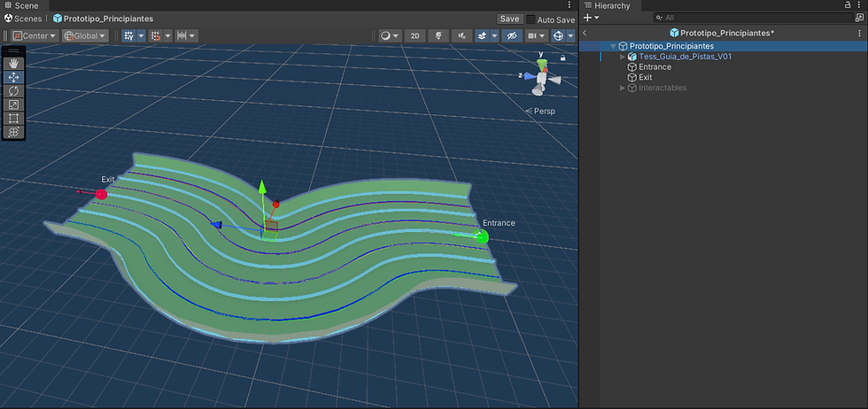
Task: Click Save prefab button
Action: [509, 19]
